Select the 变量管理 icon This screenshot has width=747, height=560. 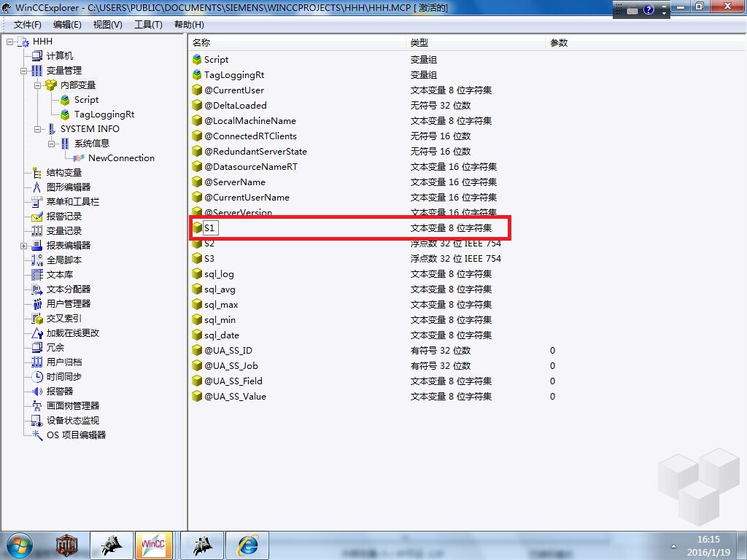pyautogui.click(x=36, y=71)
